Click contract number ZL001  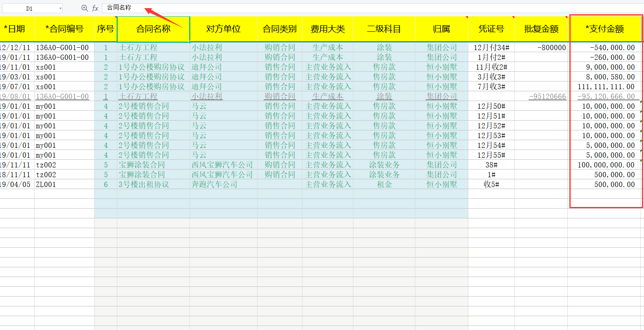coord(64,185)
